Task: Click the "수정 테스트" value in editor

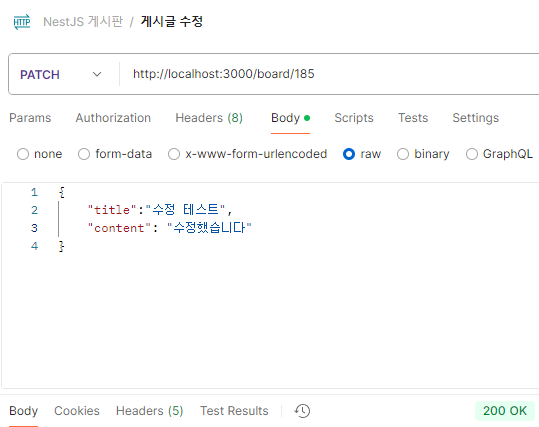Action: click(186, 210)
